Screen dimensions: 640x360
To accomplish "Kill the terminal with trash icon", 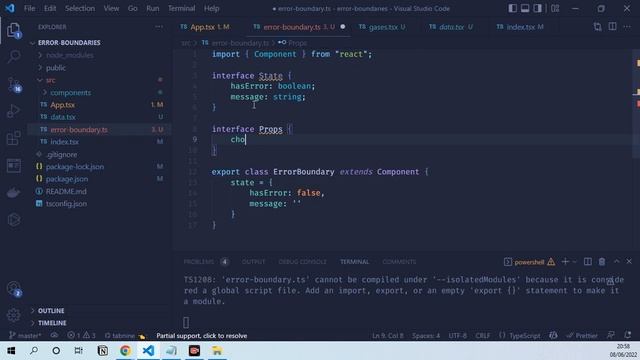I will click(602, 262).
